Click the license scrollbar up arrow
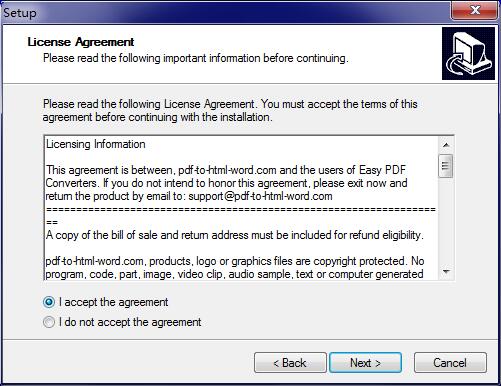The height and width of the screenshot is (386, 501). (446, 145)
